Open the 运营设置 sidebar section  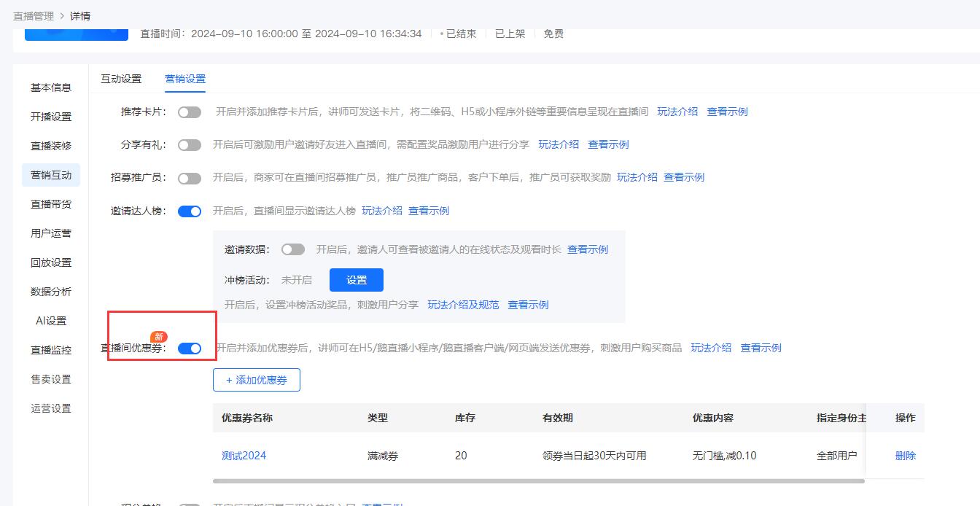pos(50,408)
